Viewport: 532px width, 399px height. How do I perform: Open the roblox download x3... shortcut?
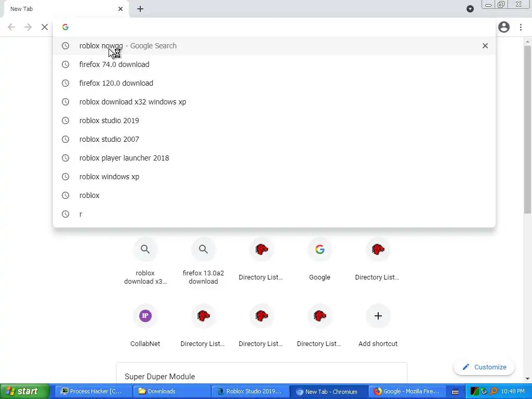click(145, 261)
